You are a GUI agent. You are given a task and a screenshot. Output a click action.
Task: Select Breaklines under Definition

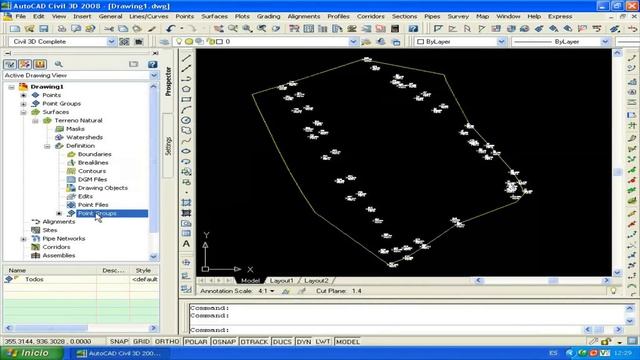tap(93, 162)
